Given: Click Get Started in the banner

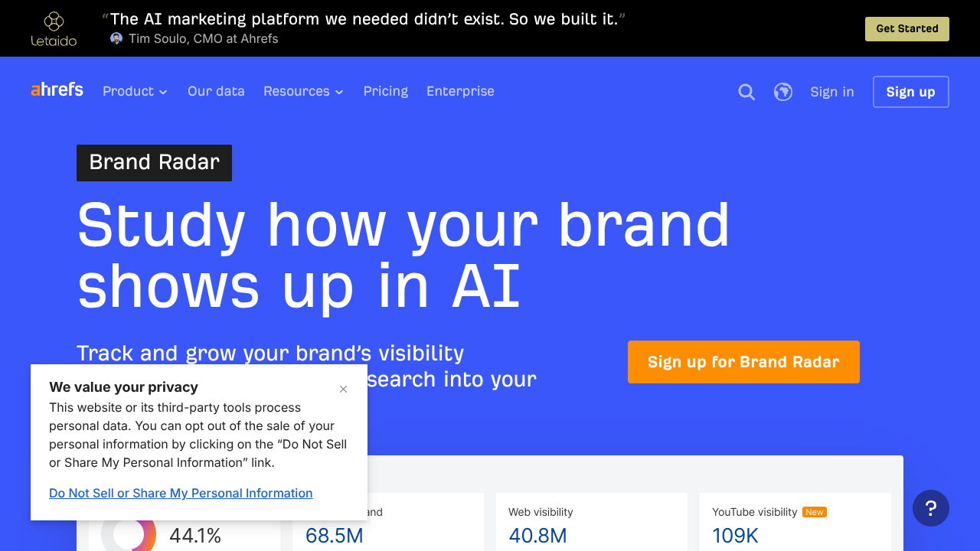Looking at the screenshot, I should (x=907, y=29).
